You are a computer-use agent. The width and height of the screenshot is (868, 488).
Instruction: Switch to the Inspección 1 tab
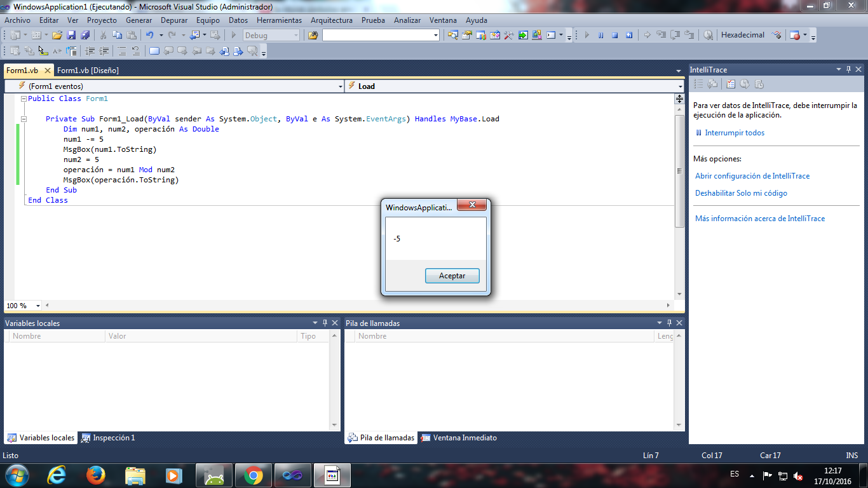[108, 438]
